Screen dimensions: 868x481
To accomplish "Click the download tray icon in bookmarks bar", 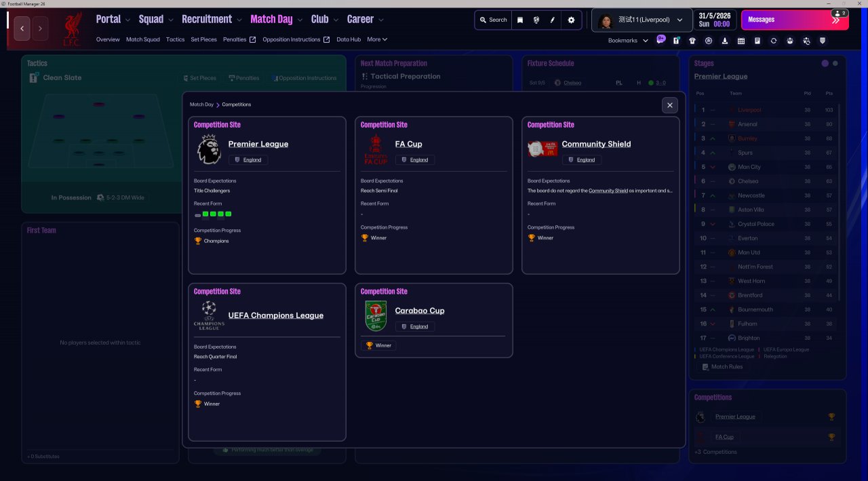I will point(725,41).
